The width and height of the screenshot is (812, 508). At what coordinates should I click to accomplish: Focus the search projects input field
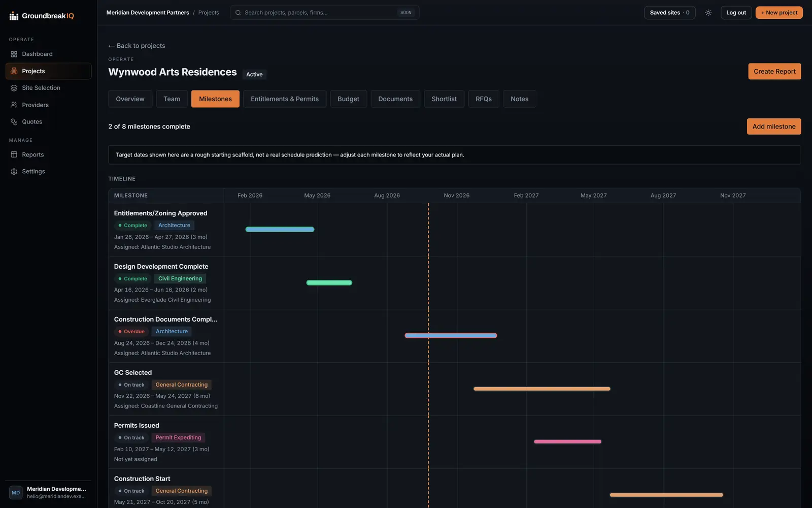tap(325, 13)
